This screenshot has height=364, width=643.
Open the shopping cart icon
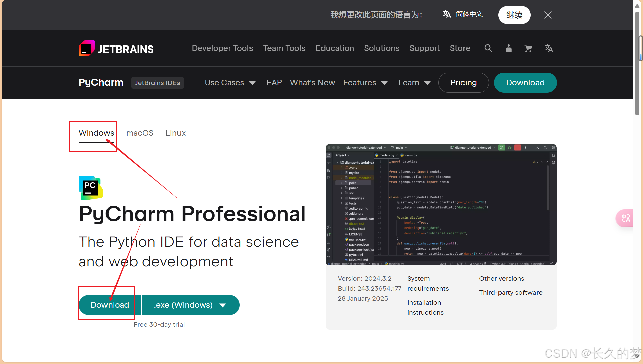(x=528, y=49)
